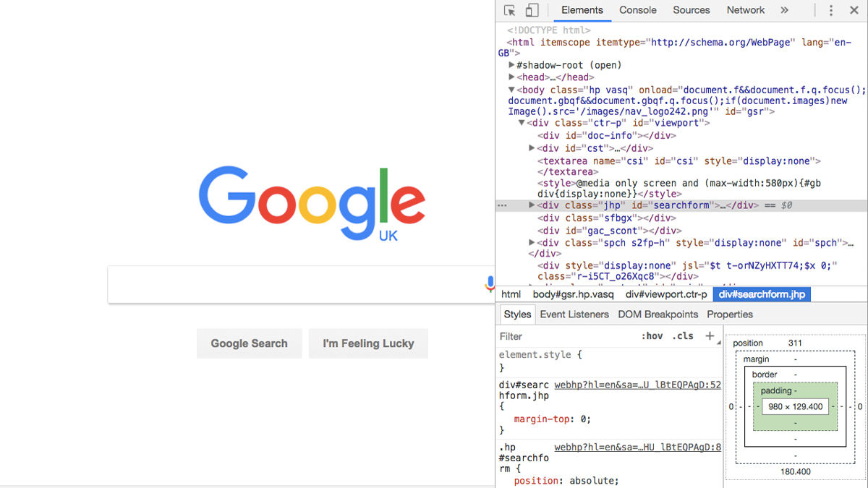This screenshot has width=868, height=488.
Task: Click the 980 × 129.400 content box
Action: coord(795,406)
